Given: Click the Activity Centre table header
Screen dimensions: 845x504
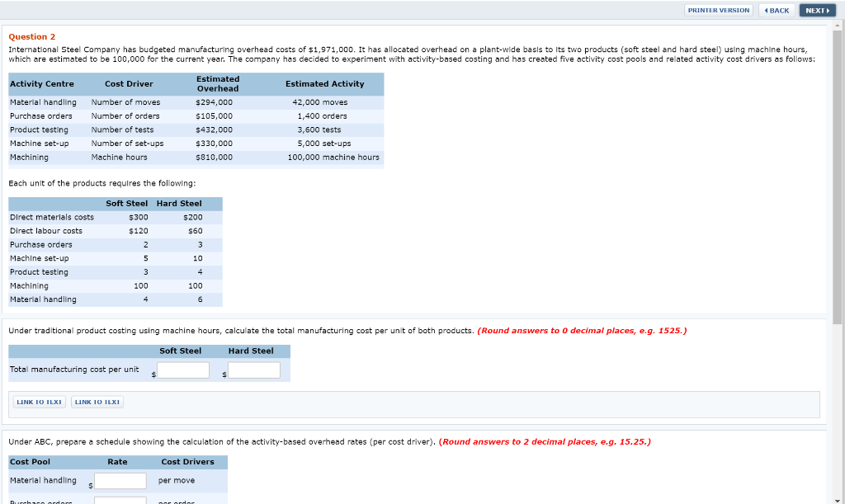Looking at the screenshot, I should [40, 83].
